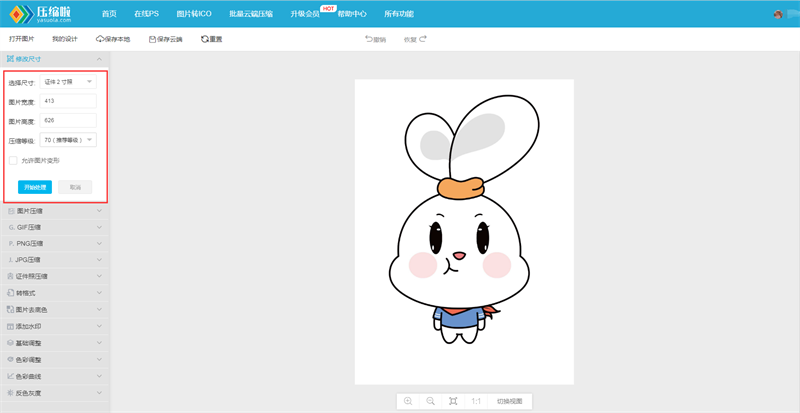Open the 帮助中心 menu item

(x=352, y=14)
